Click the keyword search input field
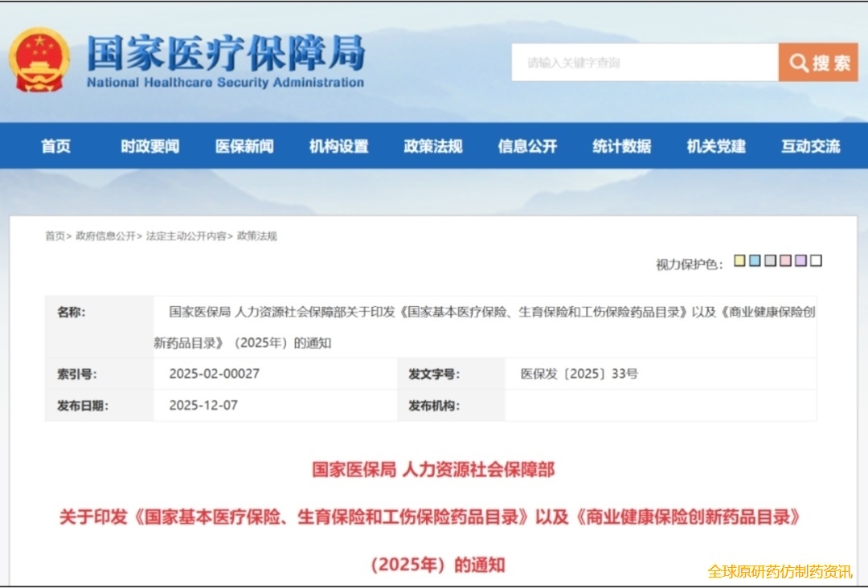 click(x=645, y=63)
